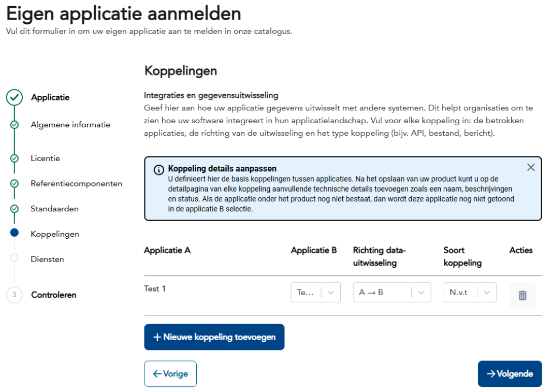Jump to the Licentie step
Screen dimensions: 552x392
(46, 158)
